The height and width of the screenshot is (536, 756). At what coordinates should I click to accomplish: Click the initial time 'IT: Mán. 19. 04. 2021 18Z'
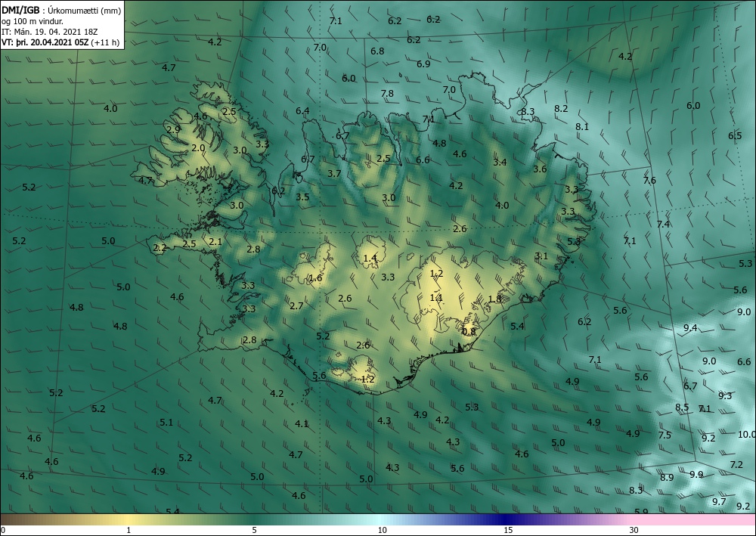point(50,32)
